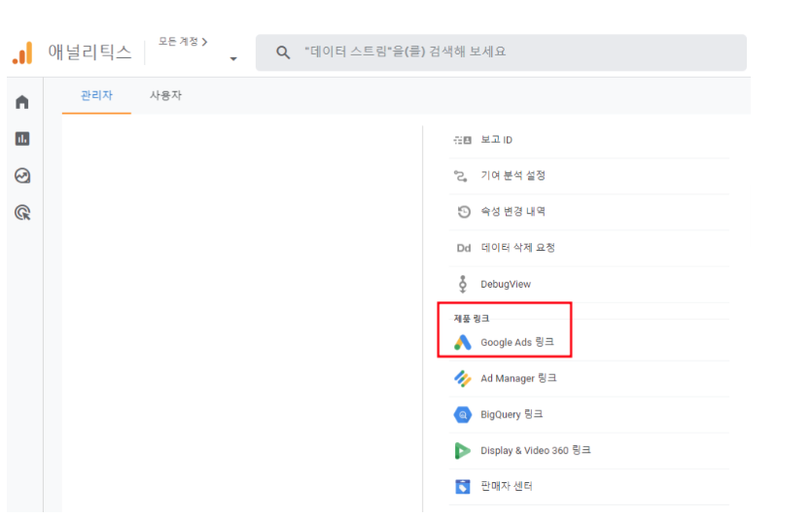Click the Ad Manager logo icon

(463, 378)
